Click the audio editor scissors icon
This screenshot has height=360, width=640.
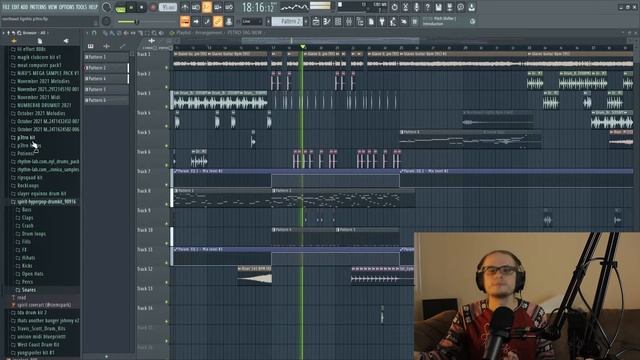pyautogui.click(x=405, y=7)
